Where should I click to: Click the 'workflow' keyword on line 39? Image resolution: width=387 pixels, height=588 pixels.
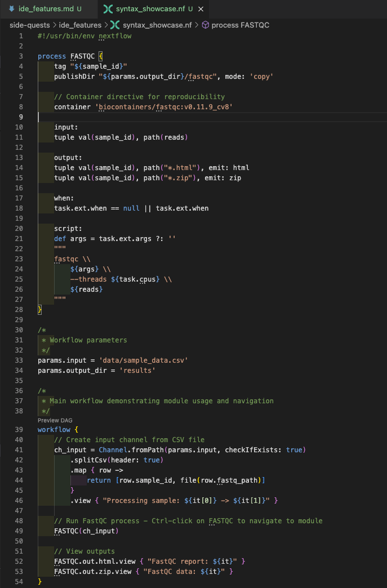pyautogui.click(x=54, y=430)
